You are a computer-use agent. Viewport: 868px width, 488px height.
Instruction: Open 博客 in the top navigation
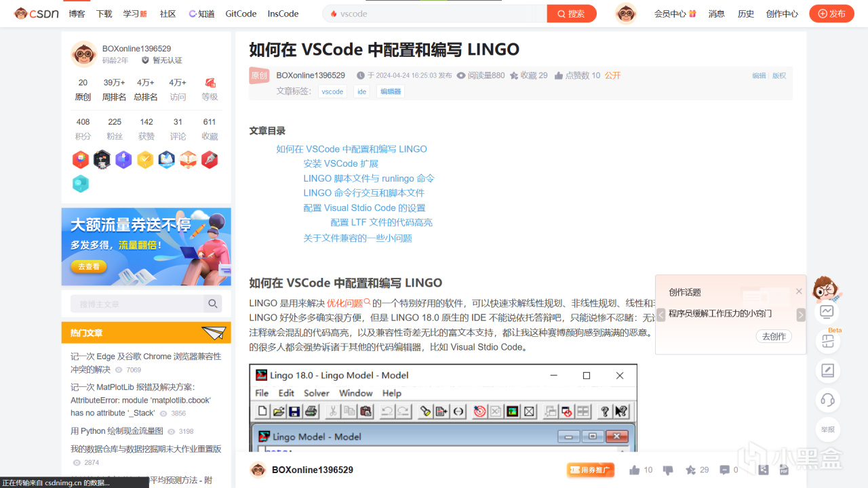pyautogui.click(x=77, y=14)
